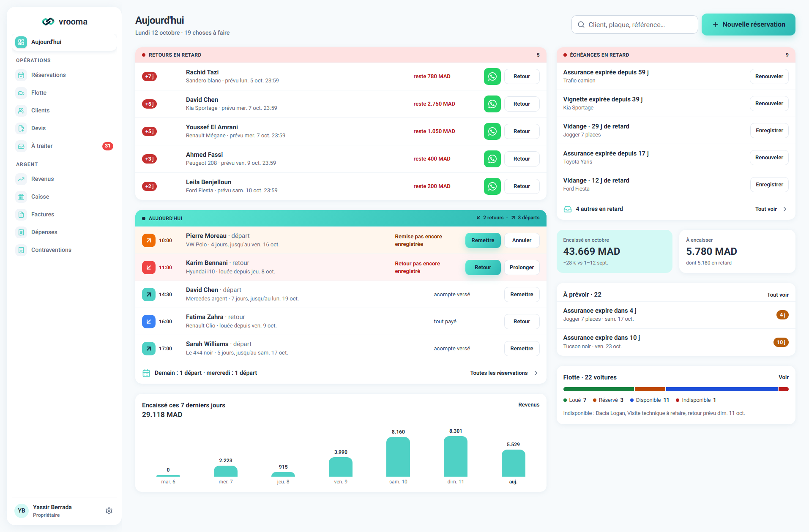
Task: View the fleet via Voir link
Action: (x=784, y=377)
